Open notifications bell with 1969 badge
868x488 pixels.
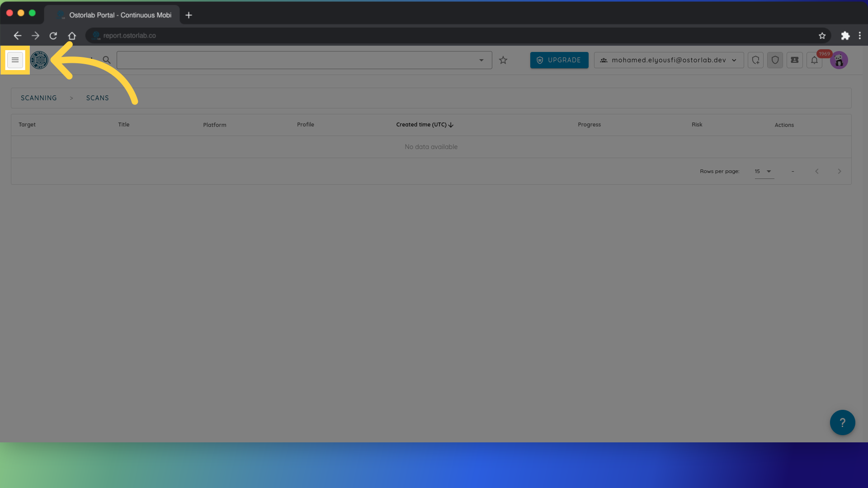coord(814,60)
